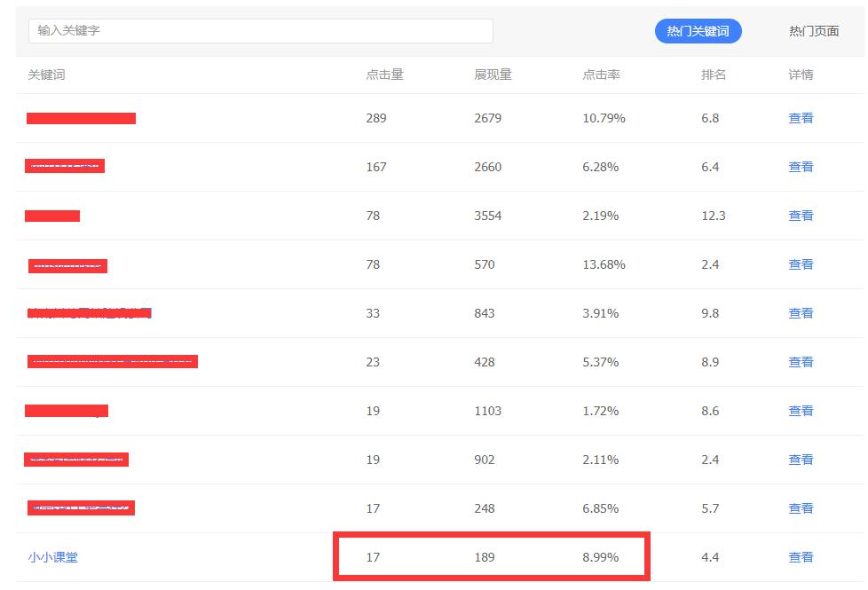Click 查看 for the row ranked 9.8
Image resolution: width=868 pixels, height=590 pixels.
point(800,312)
